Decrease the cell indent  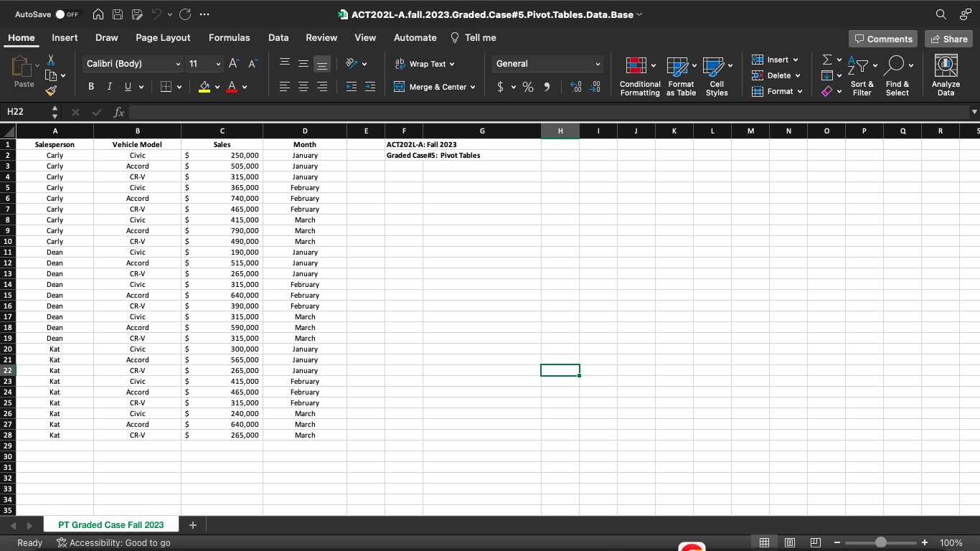point(352,87)
